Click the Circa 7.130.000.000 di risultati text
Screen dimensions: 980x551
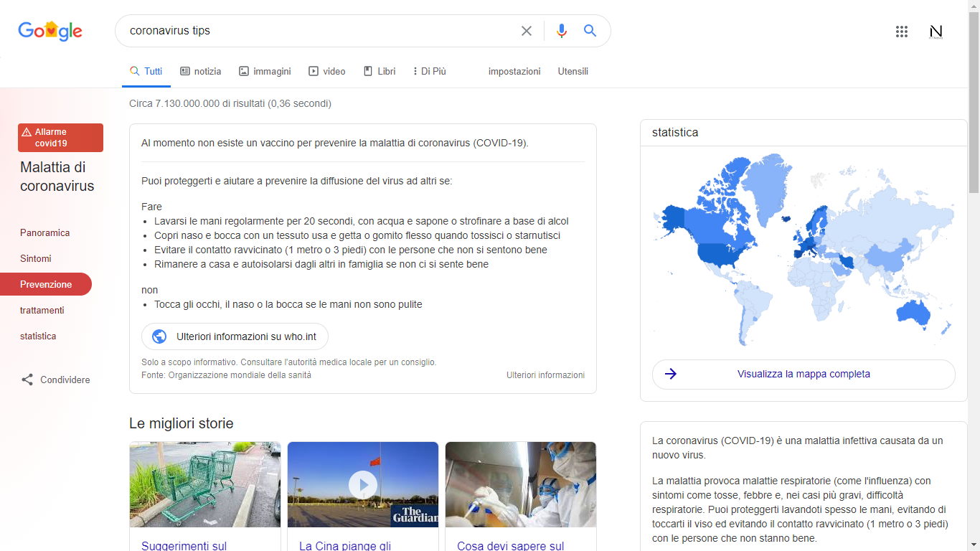click(x=230, y=103)
